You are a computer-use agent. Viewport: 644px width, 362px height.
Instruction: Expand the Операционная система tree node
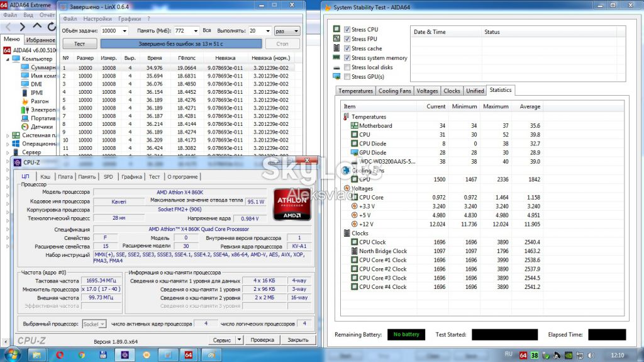(x=8, y=144)
